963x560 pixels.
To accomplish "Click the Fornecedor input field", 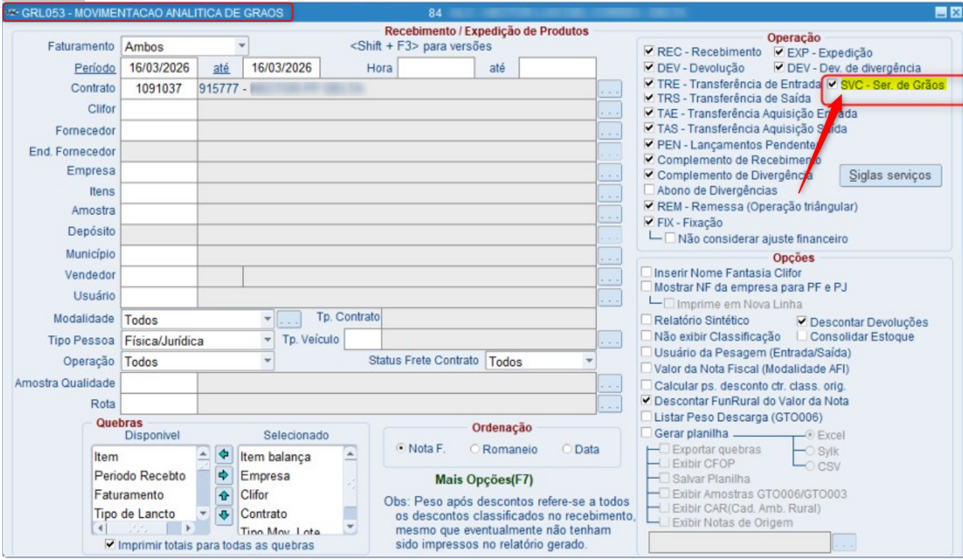I will point(159,131).
